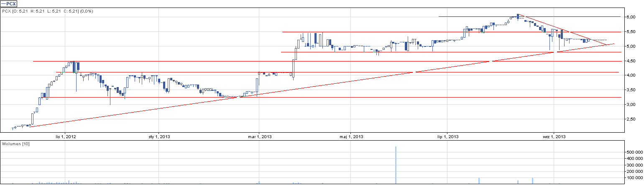Select the PCX series legend label
Viewport: 644px width, 185px height.
point(9,3)
